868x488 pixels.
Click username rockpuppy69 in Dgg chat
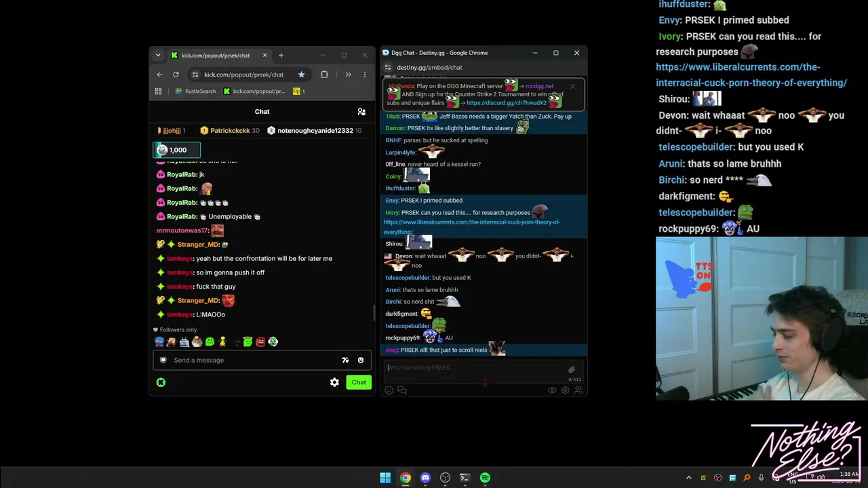point(403,338)
